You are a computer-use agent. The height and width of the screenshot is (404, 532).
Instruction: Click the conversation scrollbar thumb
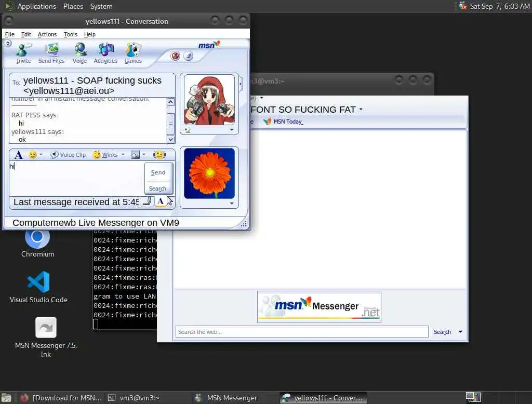click(x=170, y=124)
